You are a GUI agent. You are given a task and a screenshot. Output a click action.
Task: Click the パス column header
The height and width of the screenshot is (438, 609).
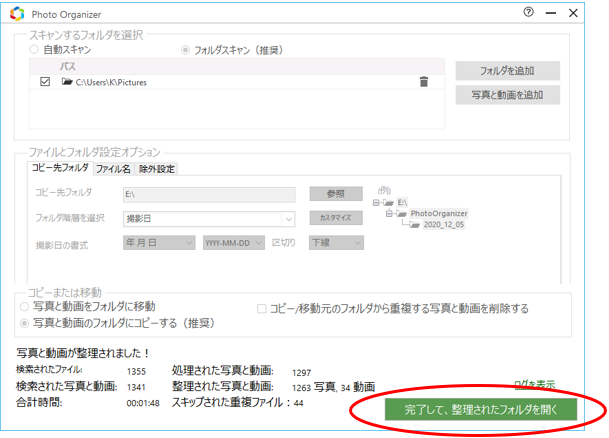(x=68, y=66)
